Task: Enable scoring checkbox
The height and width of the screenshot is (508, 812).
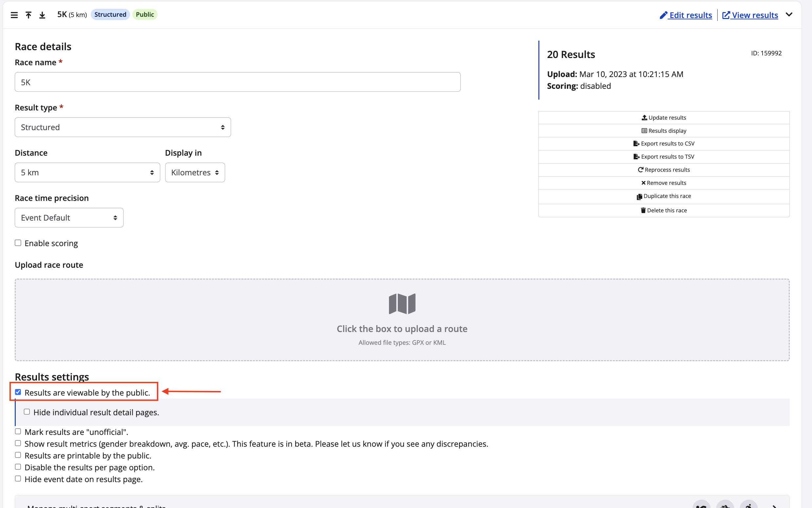Action: (18, 243)
